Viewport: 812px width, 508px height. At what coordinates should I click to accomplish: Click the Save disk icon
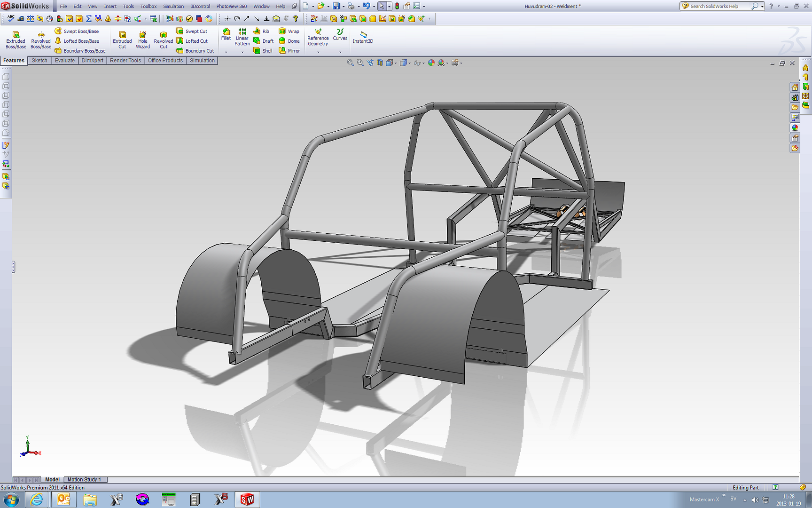(x=336, y=6)
